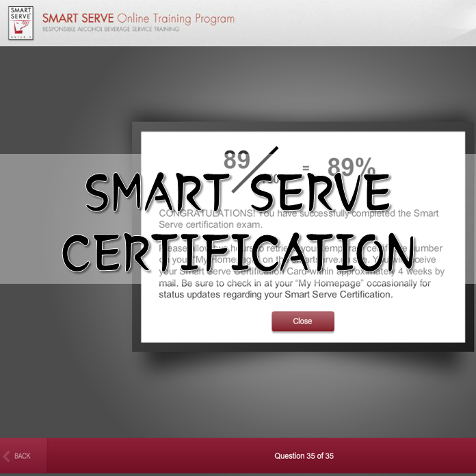Click the 'status updates regarding your Smart Serve Certification' line

point(276,295)
